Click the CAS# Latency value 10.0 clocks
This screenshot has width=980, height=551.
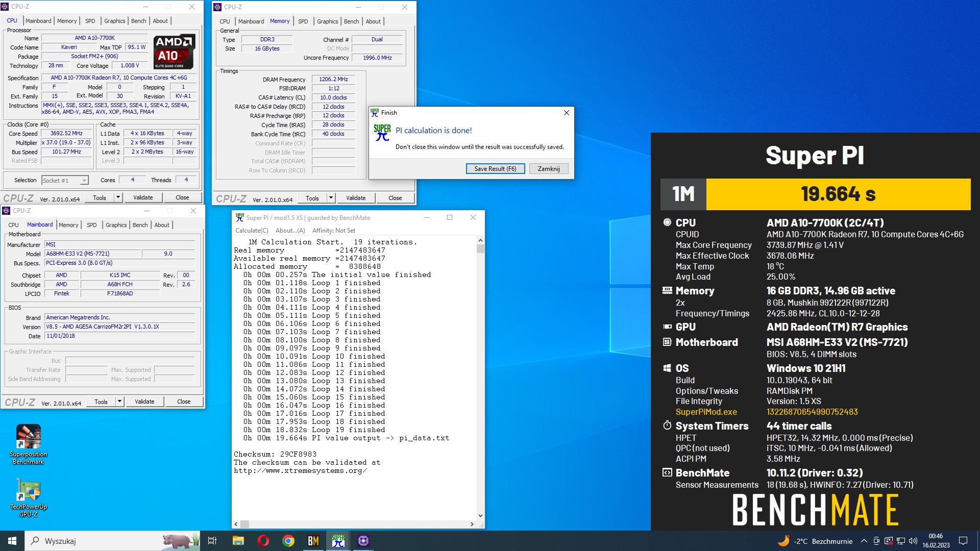[333, 97]
